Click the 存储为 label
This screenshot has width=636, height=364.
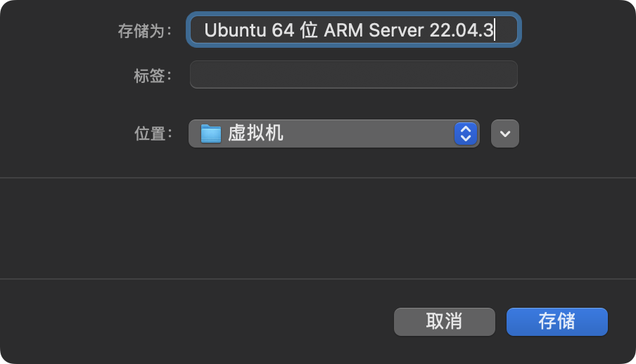click(144, 31)
